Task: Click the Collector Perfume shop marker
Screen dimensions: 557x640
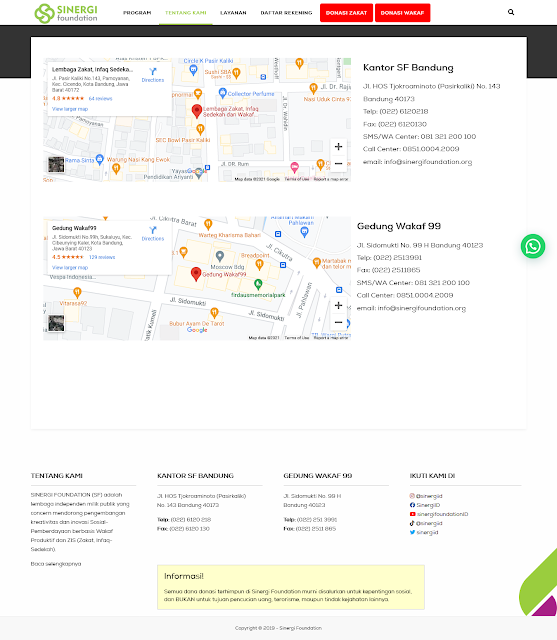Action: 222,93
